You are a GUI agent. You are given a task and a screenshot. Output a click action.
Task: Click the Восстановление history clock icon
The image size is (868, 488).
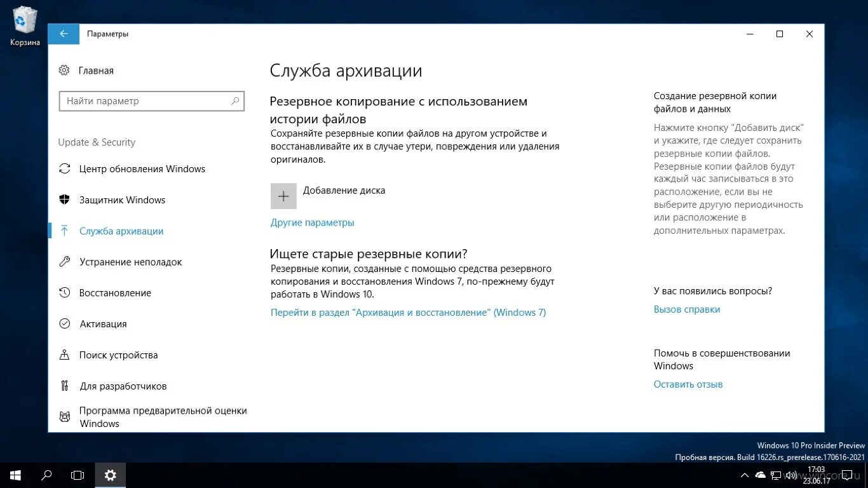tap(64, 293)
